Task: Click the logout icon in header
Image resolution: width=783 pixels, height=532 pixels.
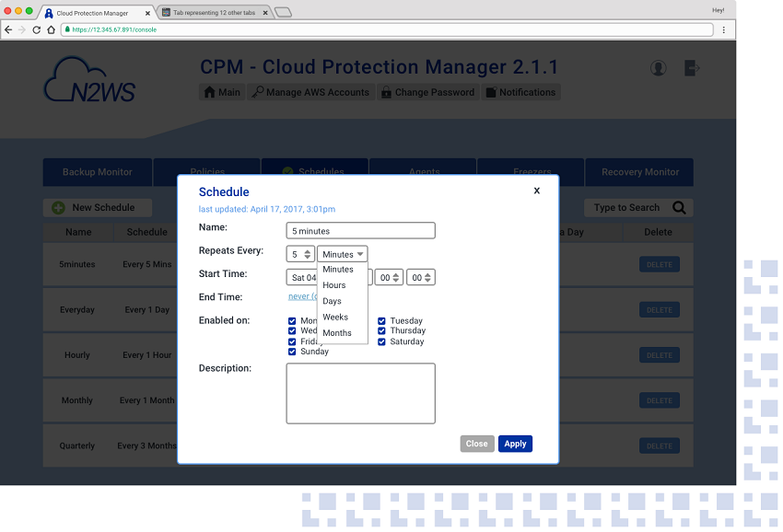Action: (x=692, y=68)
